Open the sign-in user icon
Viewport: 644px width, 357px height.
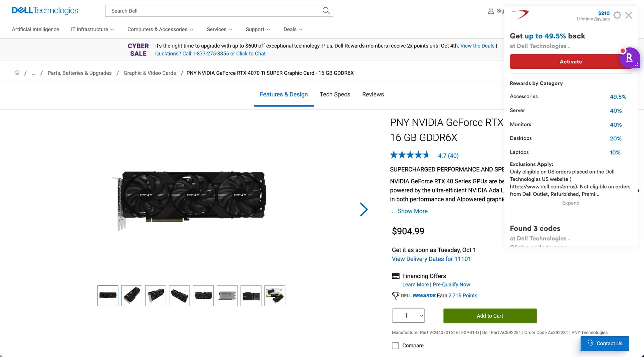tap(491, 11)
